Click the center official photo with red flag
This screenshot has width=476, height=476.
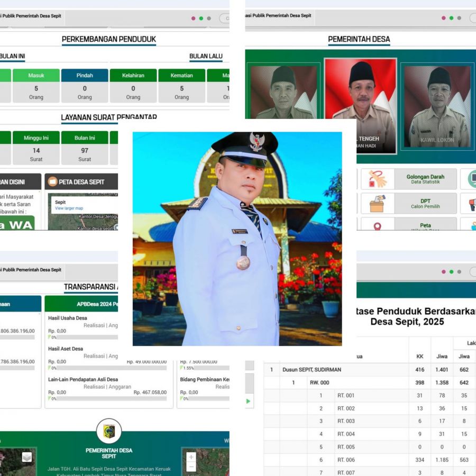(x=360, y=106)
